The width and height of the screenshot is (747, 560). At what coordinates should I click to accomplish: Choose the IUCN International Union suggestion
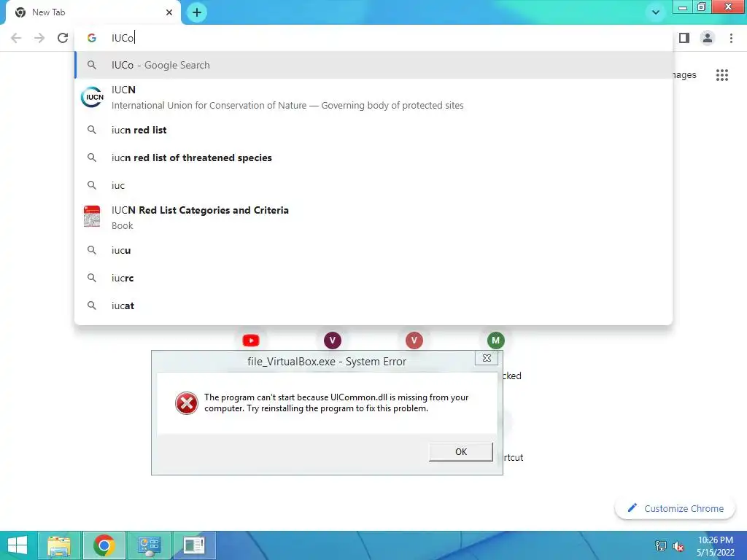373,97
